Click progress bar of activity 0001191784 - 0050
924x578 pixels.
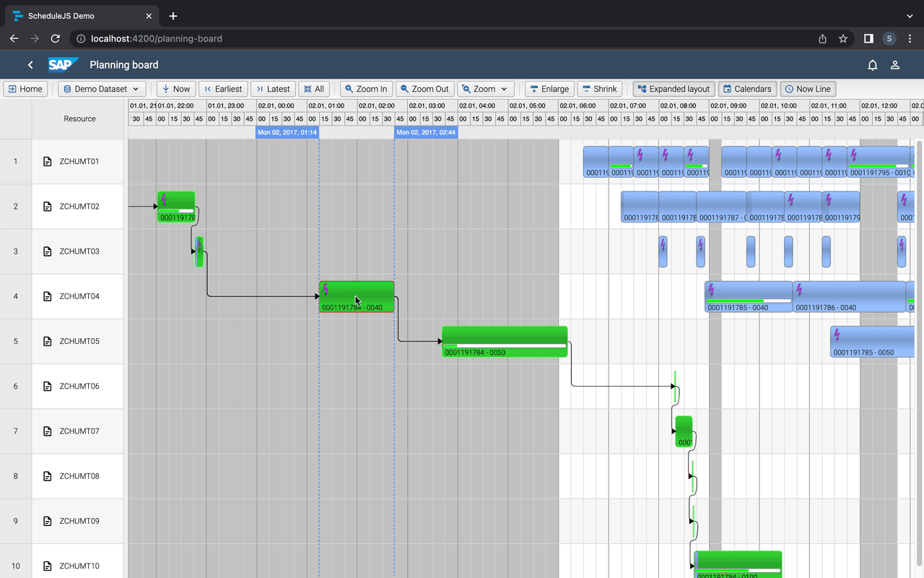(505, 346)
